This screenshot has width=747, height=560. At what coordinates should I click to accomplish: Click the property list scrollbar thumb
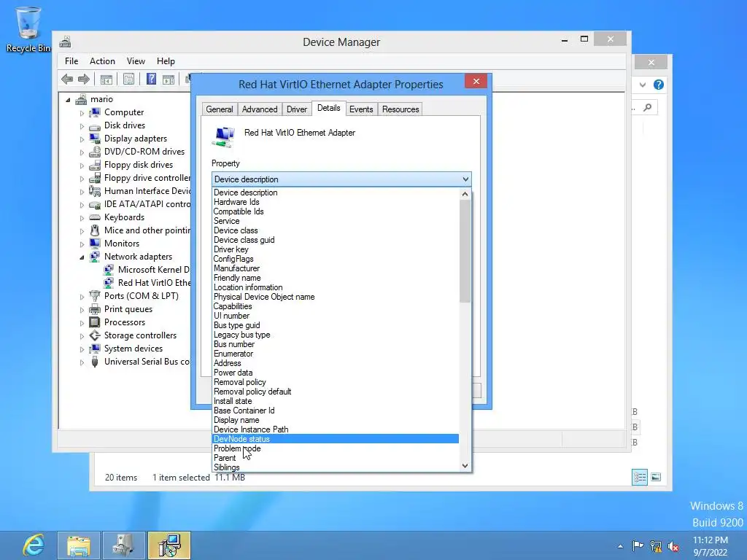click(x=465, y=251)
